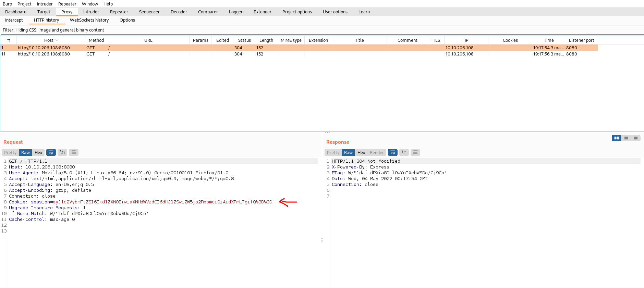Click the ETag header line in response
Screen dimensions: 644x288
[x=389, y=173]
